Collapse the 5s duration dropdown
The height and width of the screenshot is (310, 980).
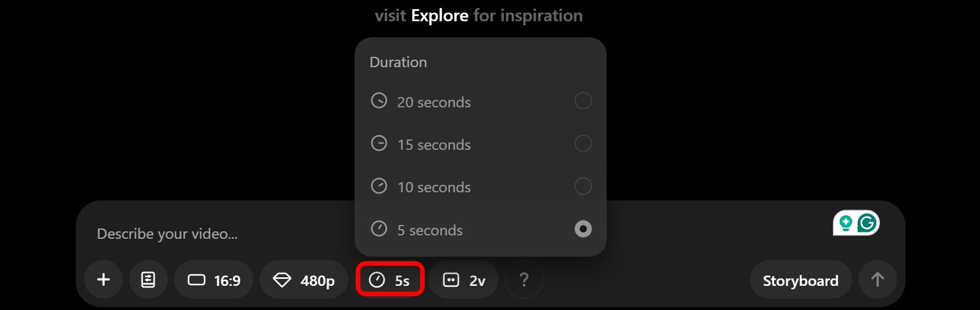tap(390, 280)
